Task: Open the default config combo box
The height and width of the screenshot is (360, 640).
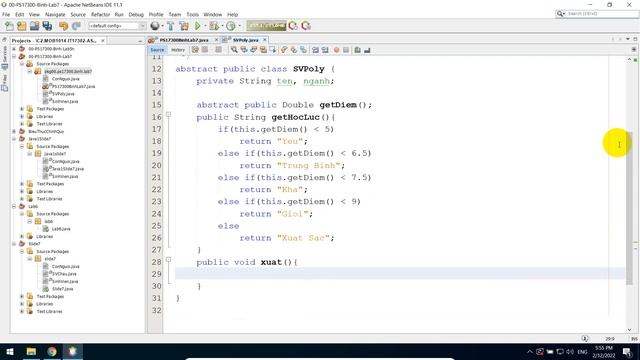Action: (117, 26)
